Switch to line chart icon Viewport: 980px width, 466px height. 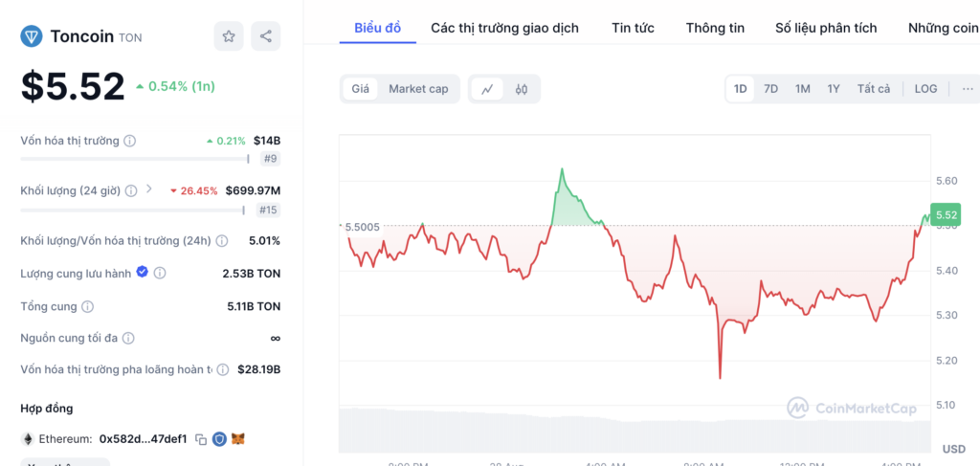click(487, 89)
